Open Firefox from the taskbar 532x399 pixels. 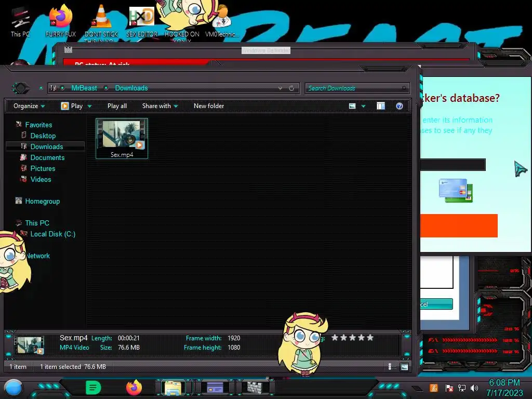point(135,388)
